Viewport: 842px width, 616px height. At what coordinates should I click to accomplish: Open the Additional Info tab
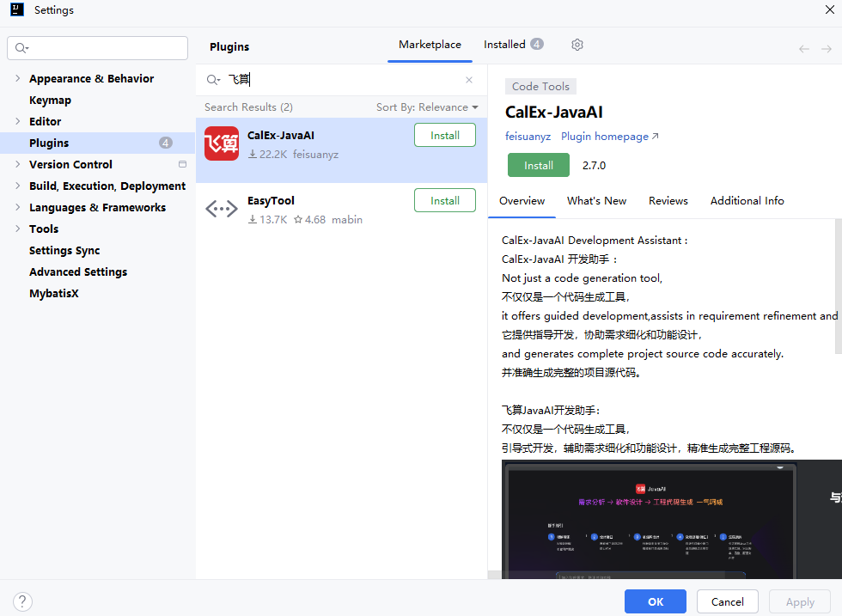(747, 201)
